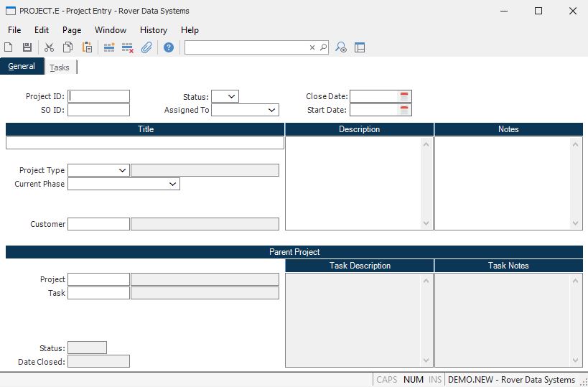The height and width of the screenshot is (387, 588).
Task: Click the Copy icon in toolbar
Action: (x=67, y=47)
